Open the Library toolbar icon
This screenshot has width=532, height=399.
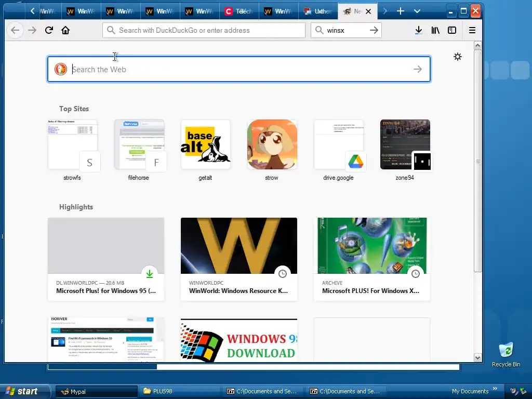(435, 30)
